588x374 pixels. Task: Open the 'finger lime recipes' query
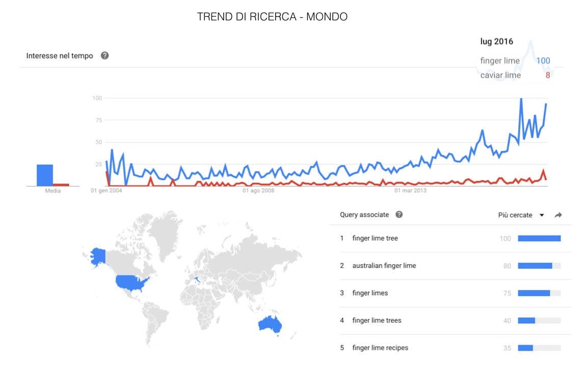pyautogui.click(x=380, y=348)
